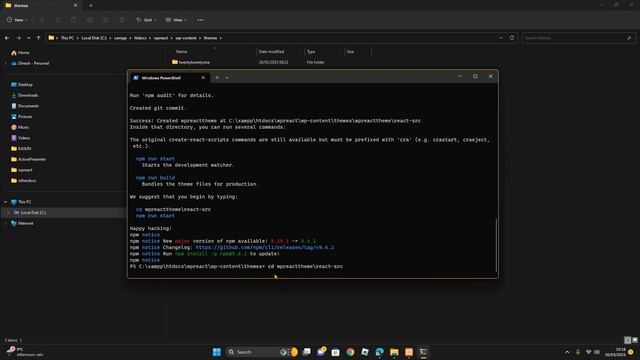
Task: Expand the Network tree node
Action: point(5,223)
